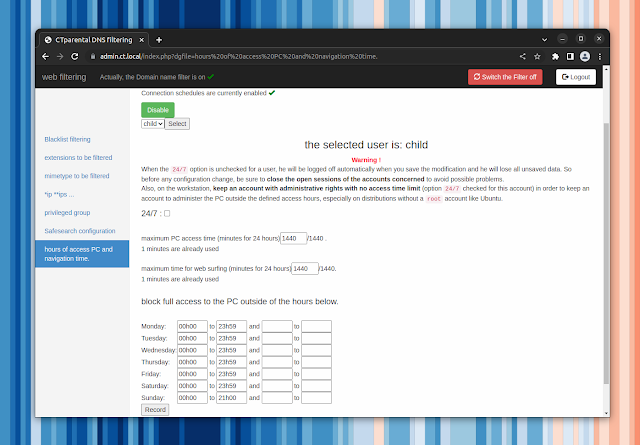Screen dimensions: 640x445
Task: Toggle the 24/7 checkbox
Action: point(167,213)
